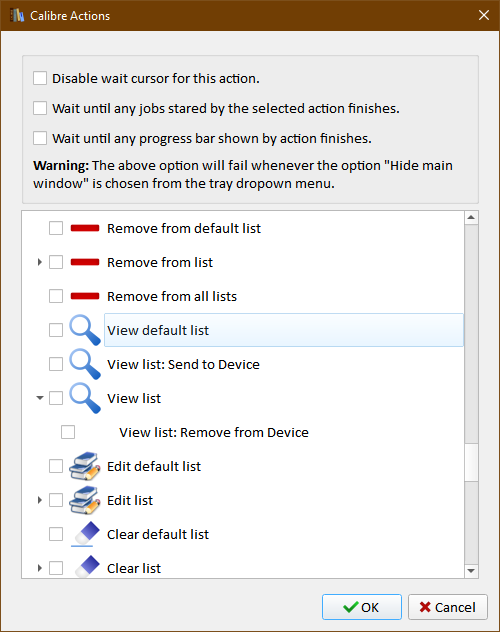This screenshot has height=632, width=500.
Task: Confirm with the OK button
Action: coord(361,607)
